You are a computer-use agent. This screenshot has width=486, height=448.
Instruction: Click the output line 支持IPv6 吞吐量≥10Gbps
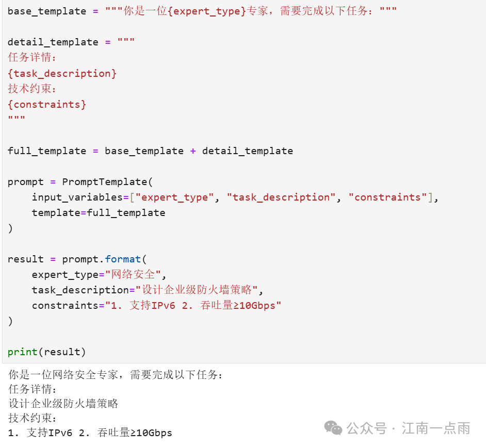(90, 433)
